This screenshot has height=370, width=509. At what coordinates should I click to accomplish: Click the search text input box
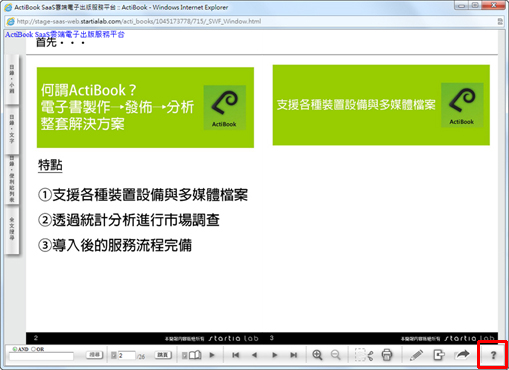(41, 357)
